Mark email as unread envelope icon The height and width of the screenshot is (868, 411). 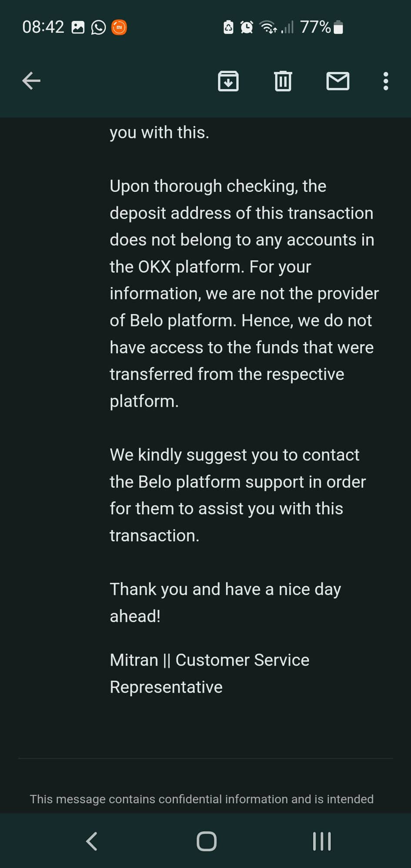(338, 81)
